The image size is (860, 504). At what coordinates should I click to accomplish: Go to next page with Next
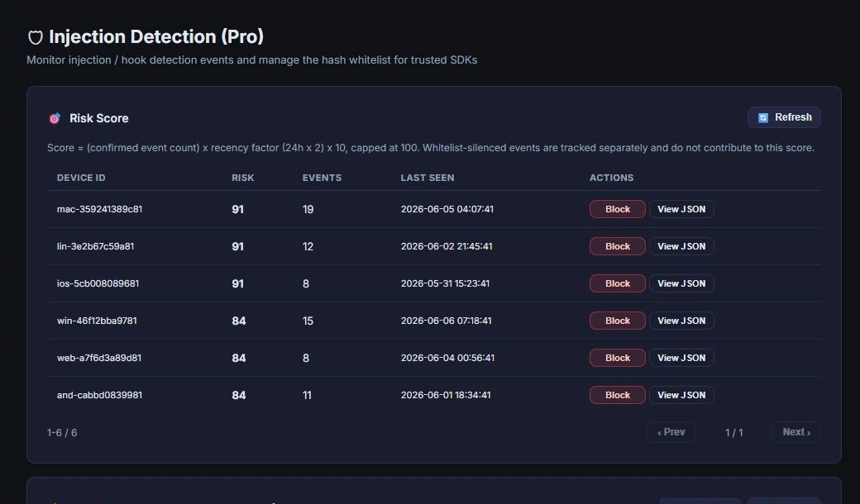[796, 432]
